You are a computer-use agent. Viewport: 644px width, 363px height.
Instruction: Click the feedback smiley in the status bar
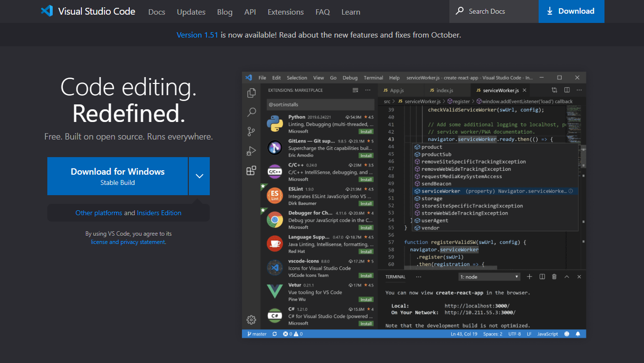(567, 334)
